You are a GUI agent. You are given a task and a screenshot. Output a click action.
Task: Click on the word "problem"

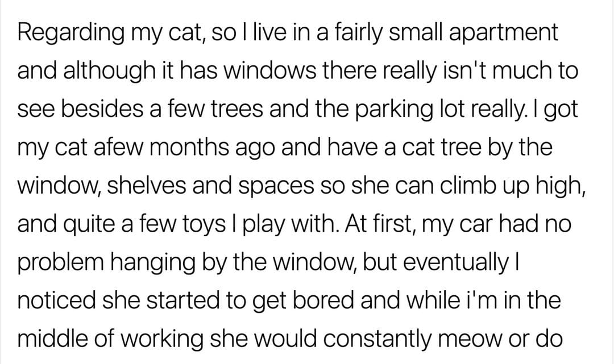pyautogui.click(x=60, y=262)
